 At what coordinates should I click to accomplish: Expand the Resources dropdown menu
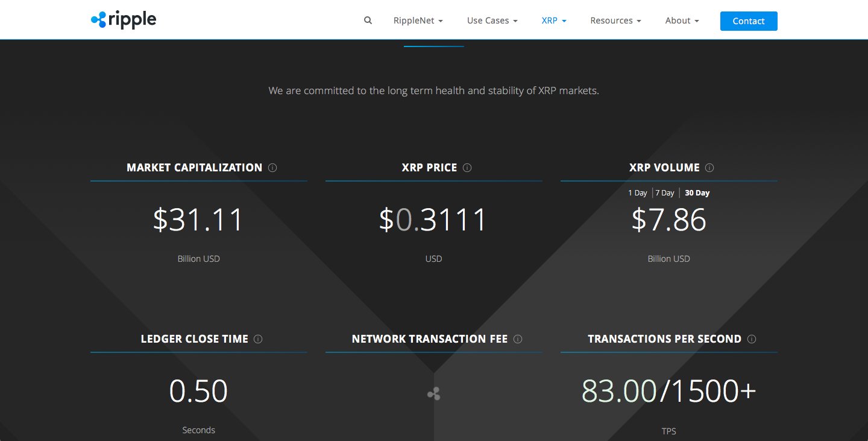click(x=615, y=21)
